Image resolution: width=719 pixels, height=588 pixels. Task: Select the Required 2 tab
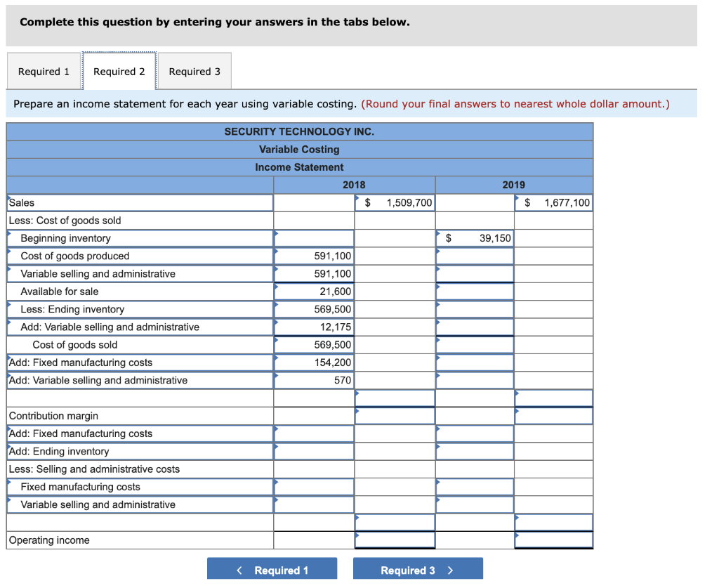[119, 71]
